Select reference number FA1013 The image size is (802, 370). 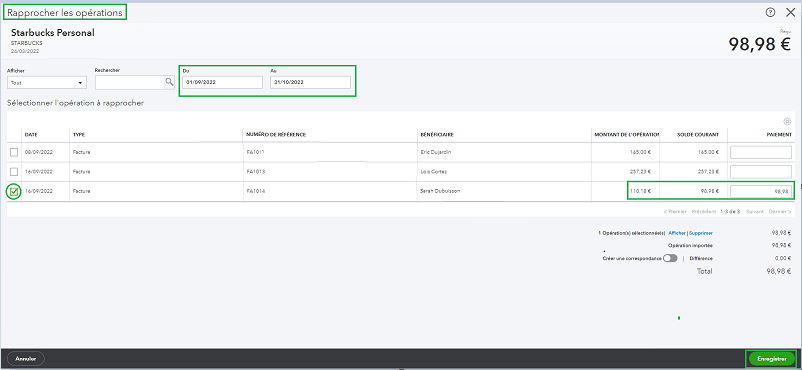[255, 171]
